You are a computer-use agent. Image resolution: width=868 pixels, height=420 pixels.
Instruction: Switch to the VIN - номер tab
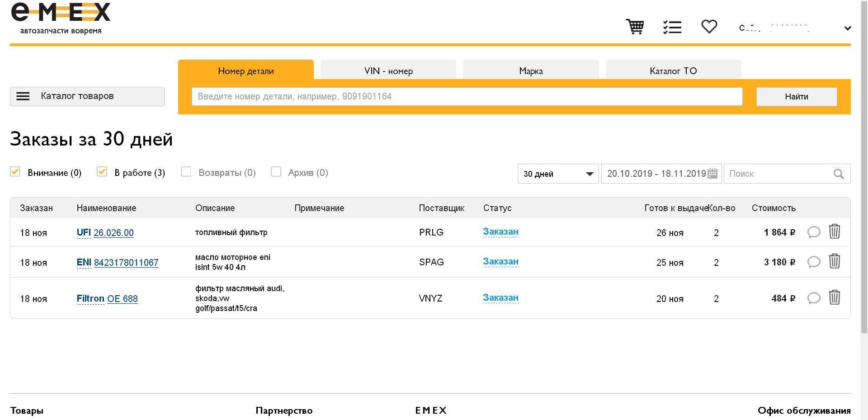point(388,71)
